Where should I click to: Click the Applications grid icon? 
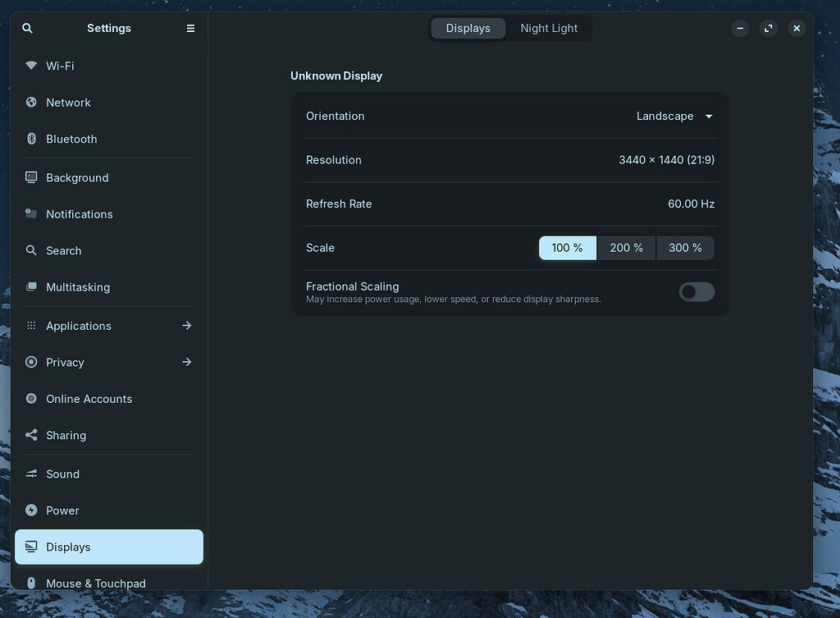point(31,325)
